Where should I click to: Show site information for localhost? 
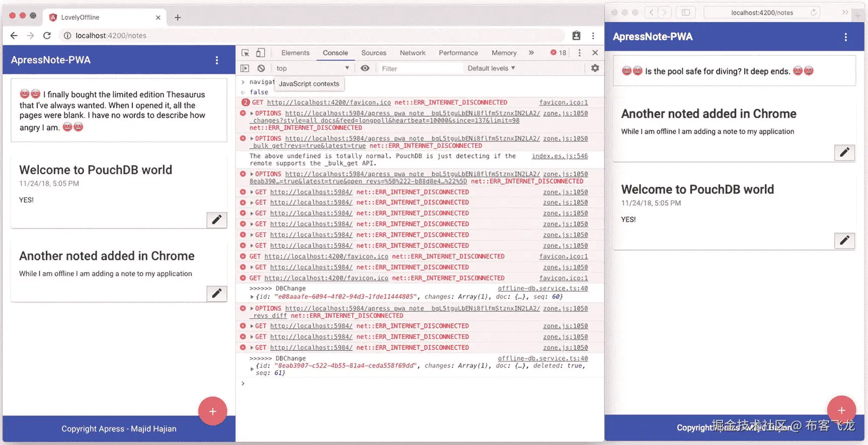pos(67,36)
